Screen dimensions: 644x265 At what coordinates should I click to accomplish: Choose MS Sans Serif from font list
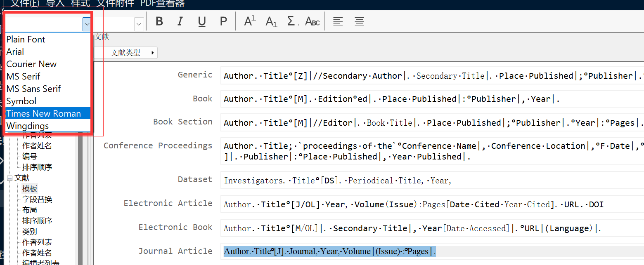click(x=48, y=89)
